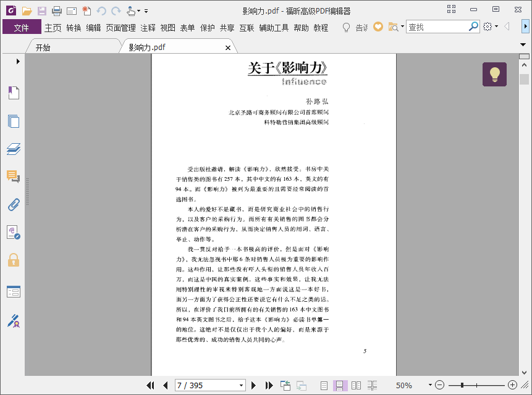Click the Undo arrow
532x395 pixels.
pos(101,11)
